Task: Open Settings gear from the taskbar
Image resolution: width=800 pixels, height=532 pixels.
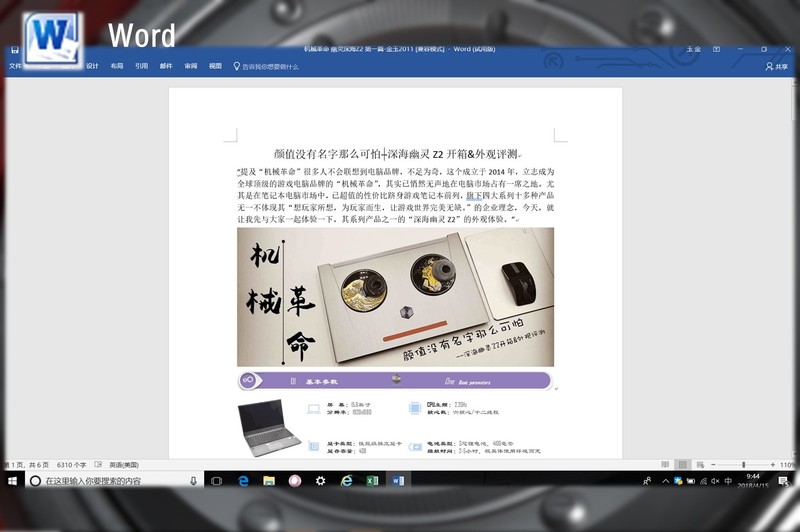Action: [320, 480]
